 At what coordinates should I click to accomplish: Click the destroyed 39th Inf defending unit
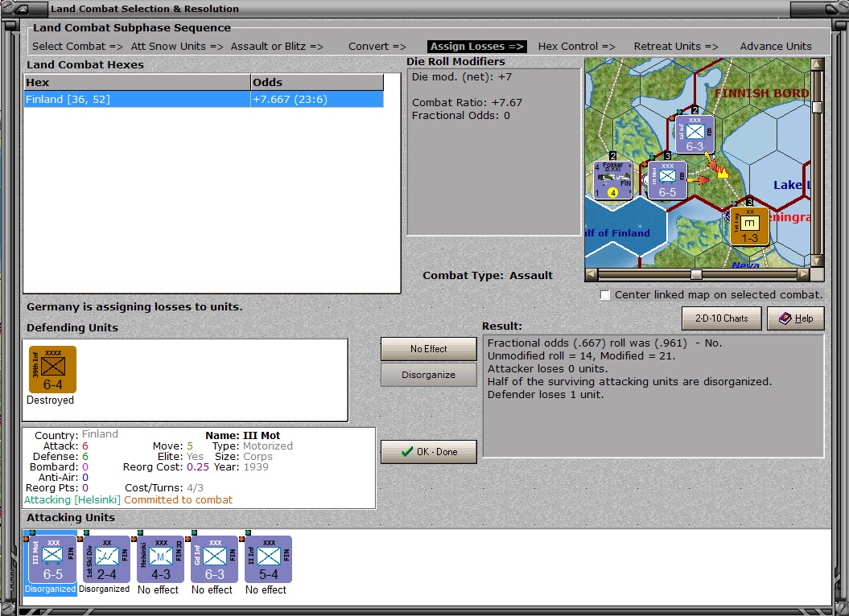click(x=51, y=370)
